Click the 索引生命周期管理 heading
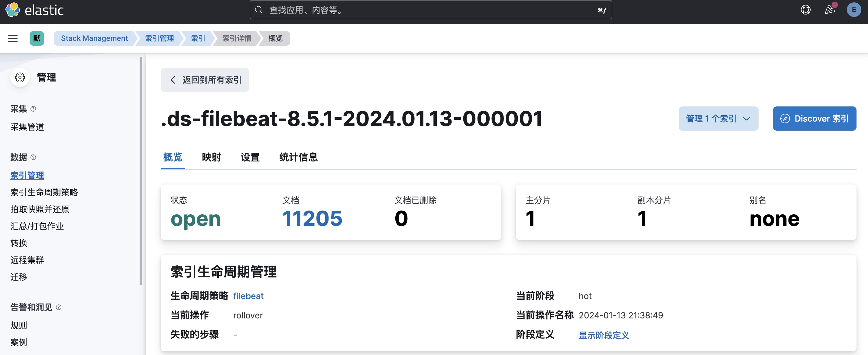868x355 pixels. (x=223, y=272)
